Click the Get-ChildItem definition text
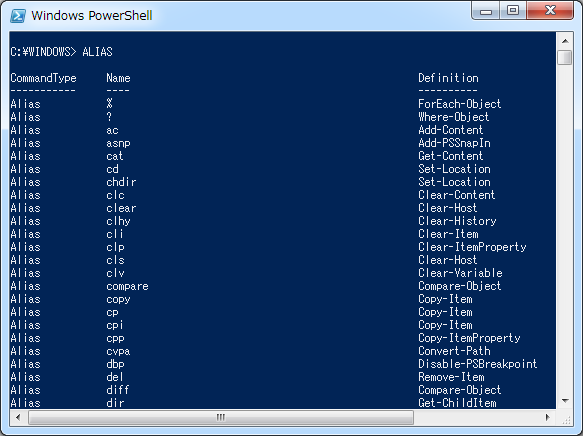 point(457,403)
